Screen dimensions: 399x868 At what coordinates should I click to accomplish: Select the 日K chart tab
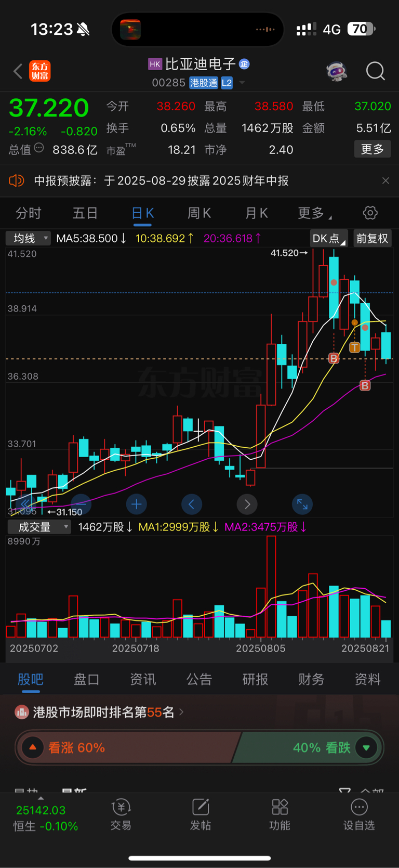[x=142, y=213]
